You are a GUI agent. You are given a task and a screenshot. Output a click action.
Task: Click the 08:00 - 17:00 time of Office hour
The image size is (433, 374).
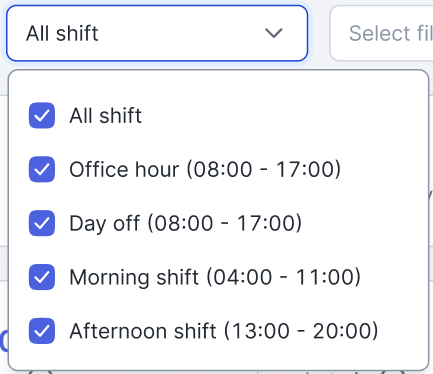pyautogui.click(x=263, y=169)
